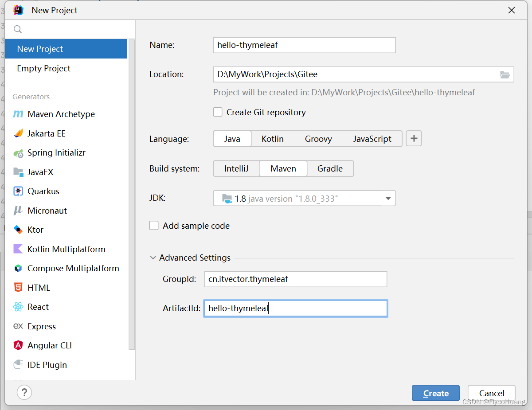Select Empty Project in the sidebar
The width and height of the screenshot is (532, 410).
(43, 68)
